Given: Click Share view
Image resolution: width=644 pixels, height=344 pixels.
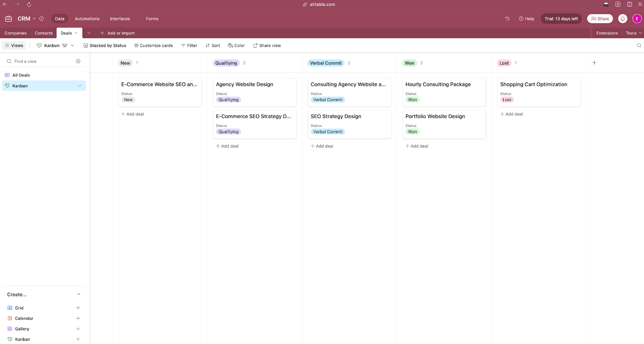Looking at the screenshot, I should 267,45.
